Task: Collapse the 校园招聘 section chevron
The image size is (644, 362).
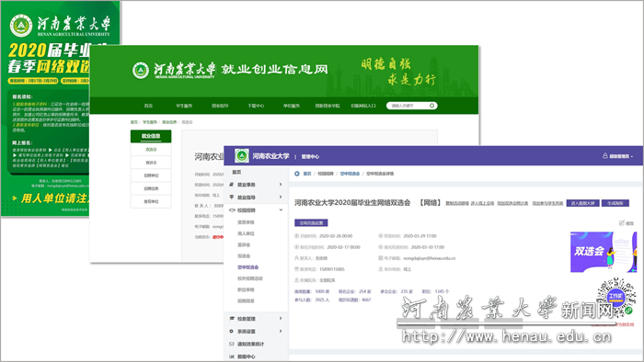Action: click(x=281, y=210)
